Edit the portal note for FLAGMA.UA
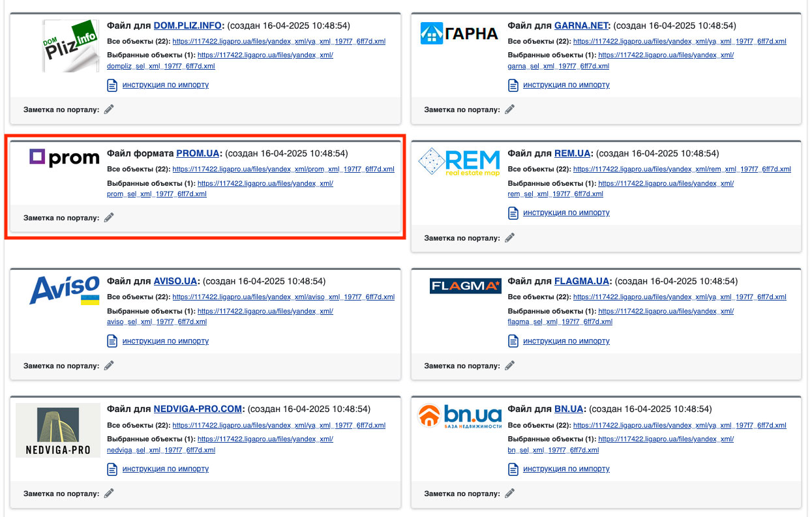The width and height of the screenshot is (812, 517). point(509,366)
